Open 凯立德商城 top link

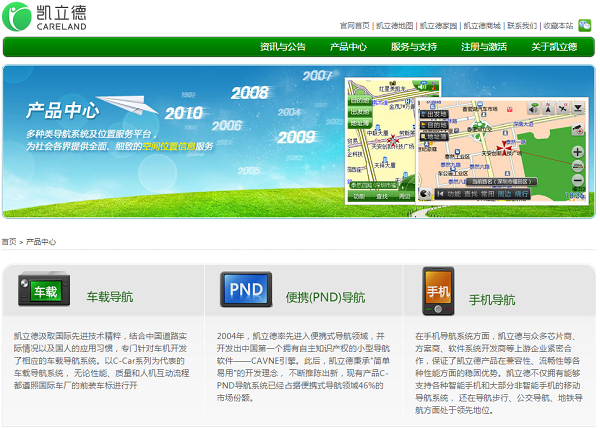pyautogui.click(x=482, y=26)
